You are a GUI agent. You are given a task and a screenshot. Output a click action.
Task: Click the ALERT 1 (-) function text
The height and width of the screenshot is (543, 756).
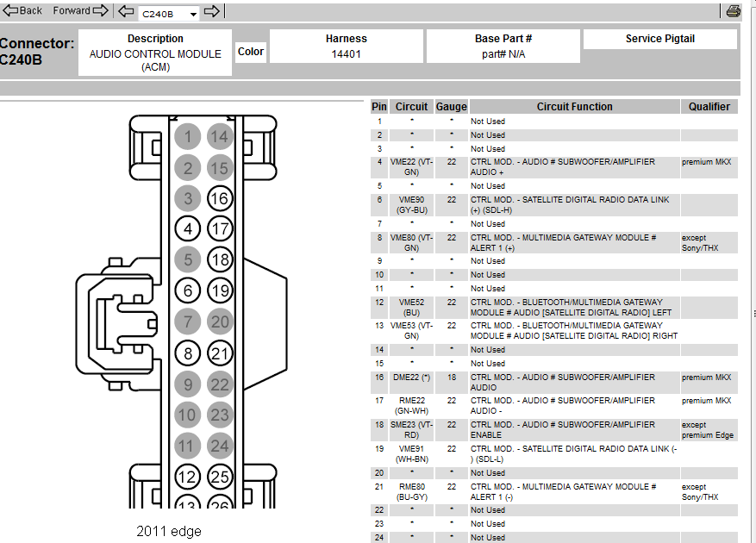click(x=563, y=492)
